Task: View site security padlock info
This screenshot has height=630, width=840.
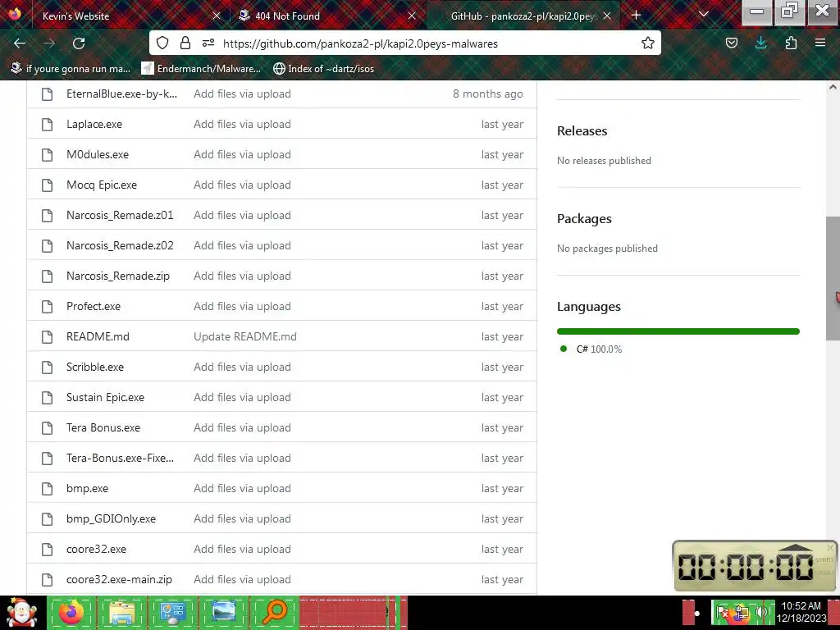Action: click(x=185, y=43)
